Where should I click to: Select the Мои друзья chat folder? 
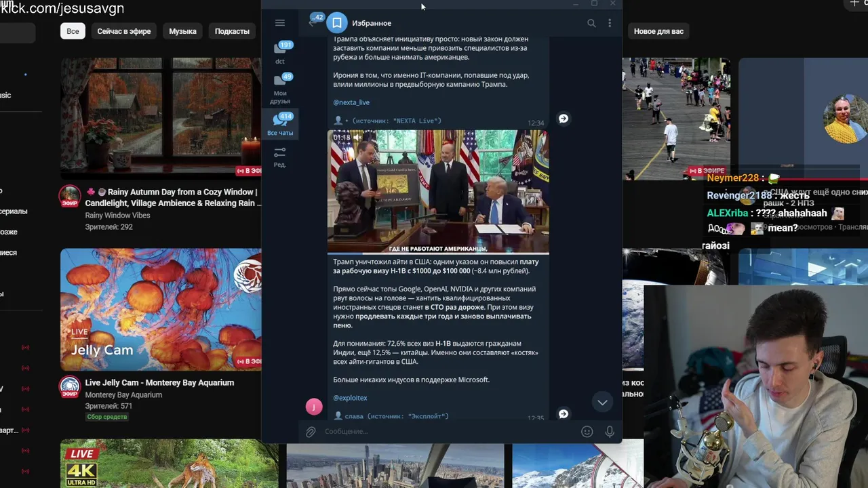[x=279, y=89]
